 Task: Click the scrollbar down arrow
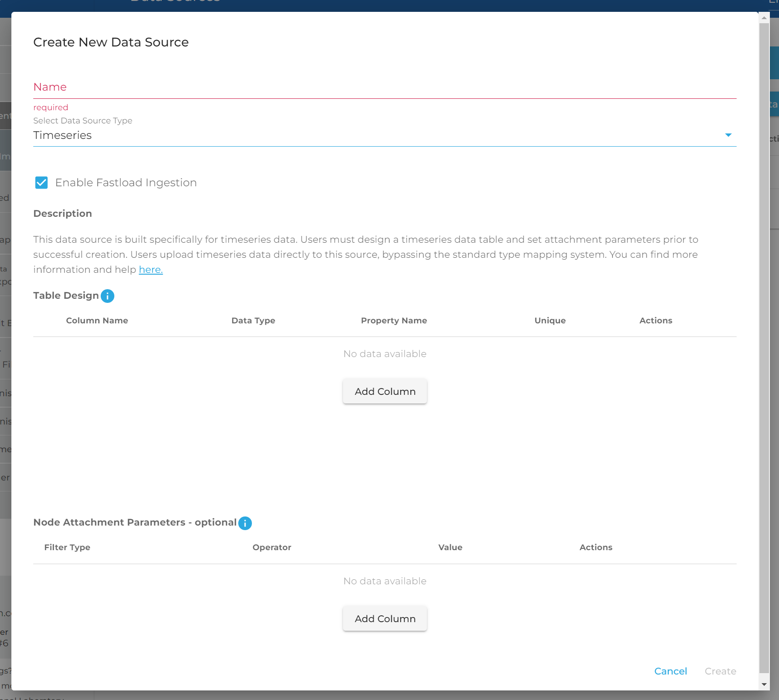coord(764,685)
